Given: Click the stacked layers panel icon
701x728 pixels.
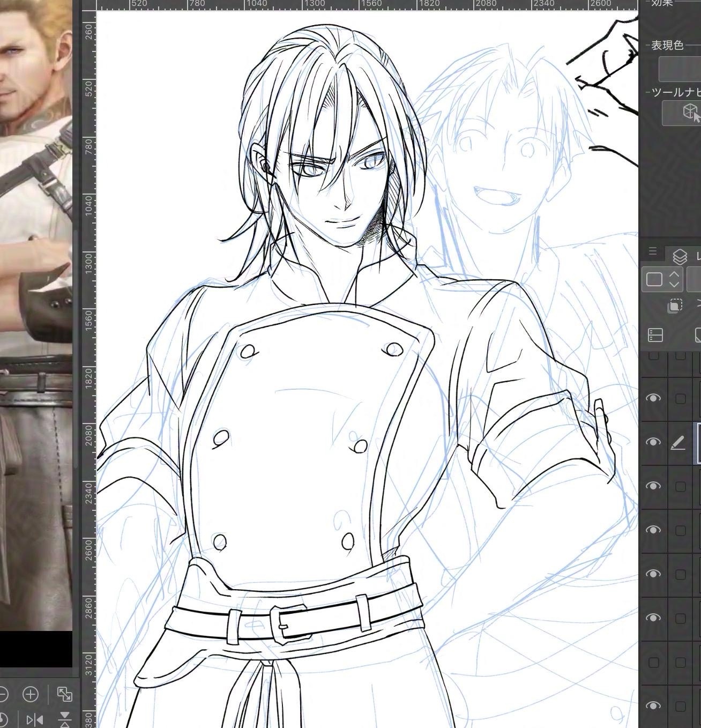Looking at the screenshot, I should click(x=680, y=257).
